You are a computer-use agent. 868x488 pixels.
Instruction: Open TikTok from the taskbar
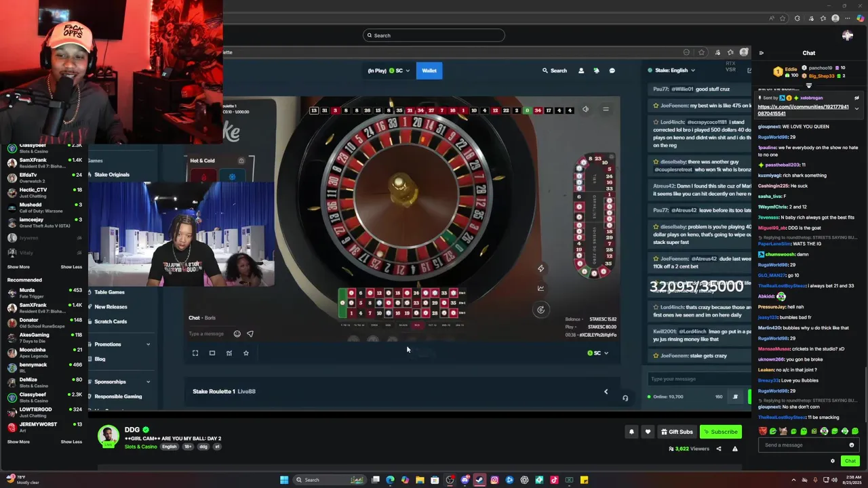[554, 480]
